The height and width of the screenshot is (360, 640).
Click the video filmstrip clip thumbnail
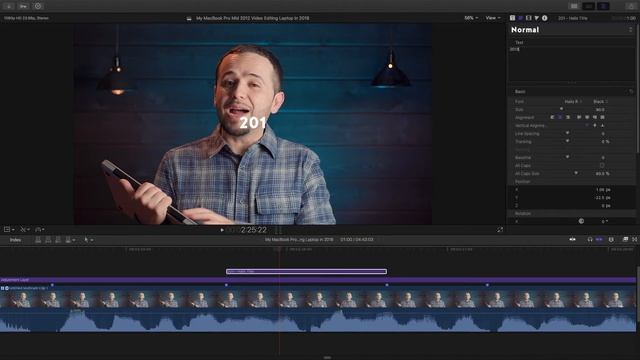click(x=318, y=300)
